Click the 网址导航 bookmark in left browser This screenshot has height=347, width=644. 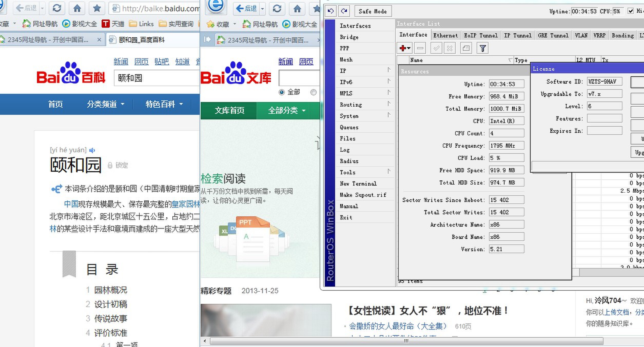pos(40,24)
